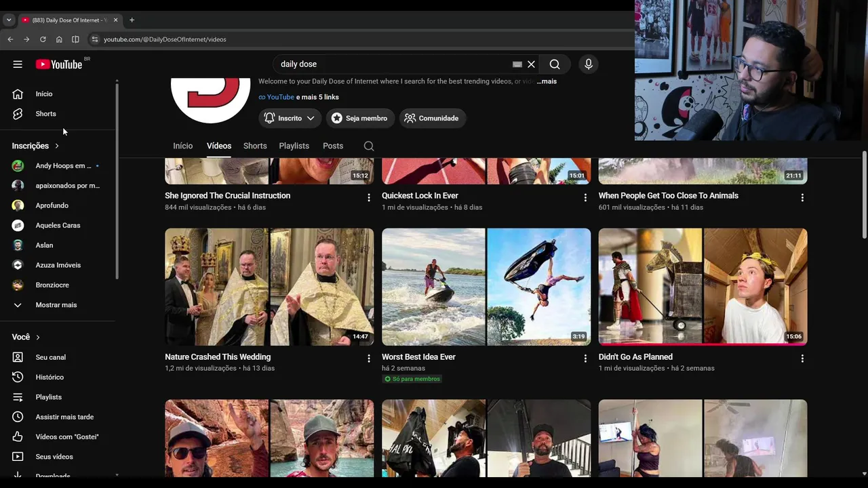Open the channel Playlists tab
Viewport: 868px width, 488px height.
click(x=294, y=146)
